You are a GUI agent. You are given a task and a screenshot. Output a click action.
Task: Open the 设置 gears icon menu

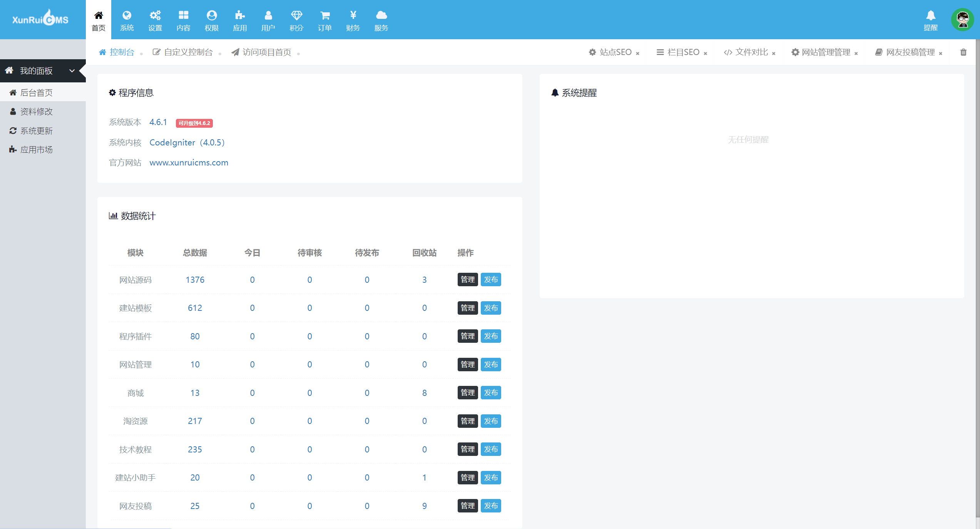point(155,20)
